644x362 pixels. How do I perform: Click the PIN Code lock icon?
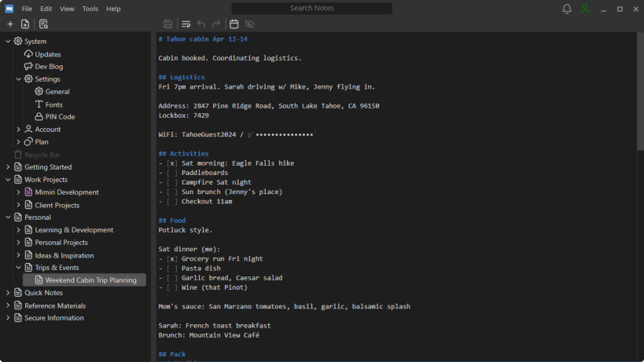(39, 116)
